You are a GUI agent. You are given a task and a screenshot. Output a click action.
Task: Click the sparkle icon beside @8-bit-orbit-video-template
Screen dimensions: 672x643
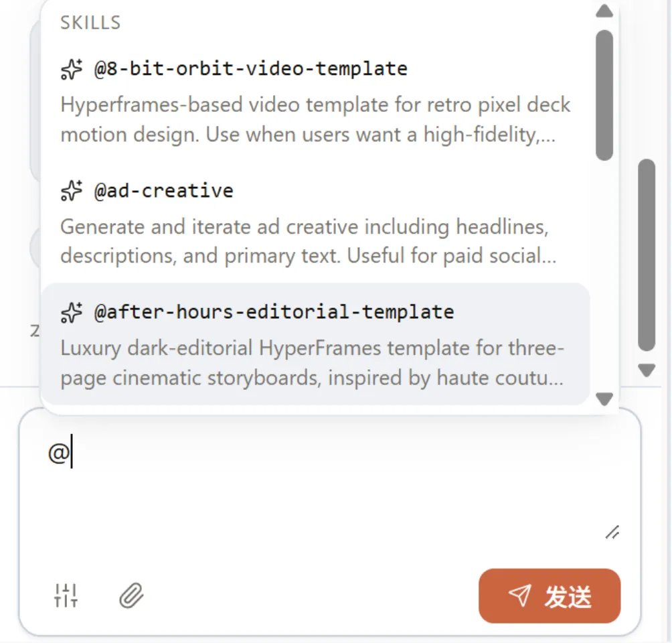[71, 70]
